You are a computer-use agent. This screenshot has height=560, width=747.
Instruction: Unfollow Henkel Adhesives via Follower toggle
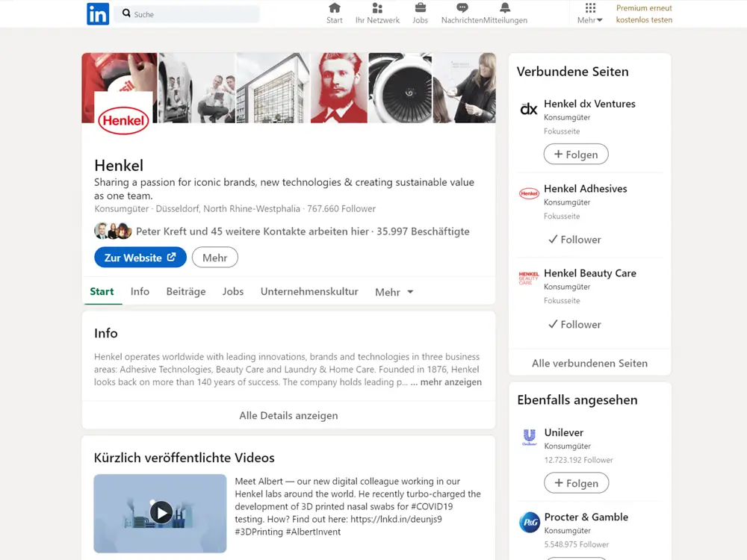(x=574, y=239)
